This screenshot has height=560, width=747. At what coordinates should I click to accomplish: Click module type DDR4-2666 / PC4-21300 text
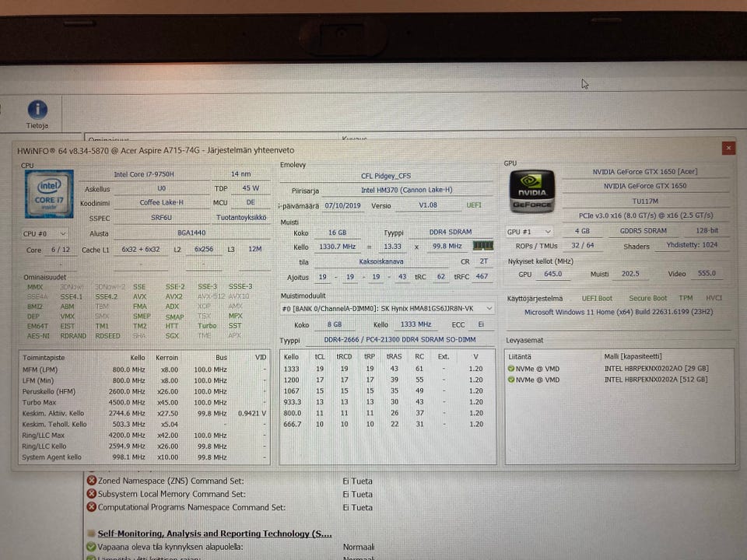coord(400,340)
